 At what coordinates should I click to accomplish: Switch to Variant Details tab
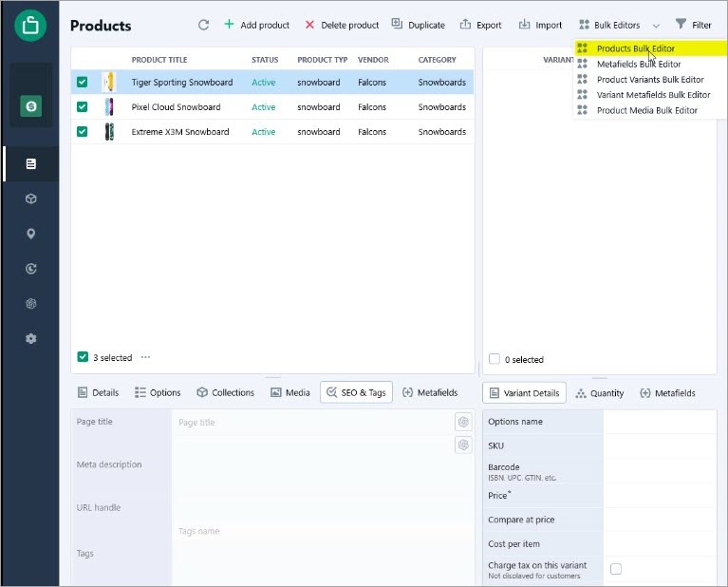click(x=525, y=393)
